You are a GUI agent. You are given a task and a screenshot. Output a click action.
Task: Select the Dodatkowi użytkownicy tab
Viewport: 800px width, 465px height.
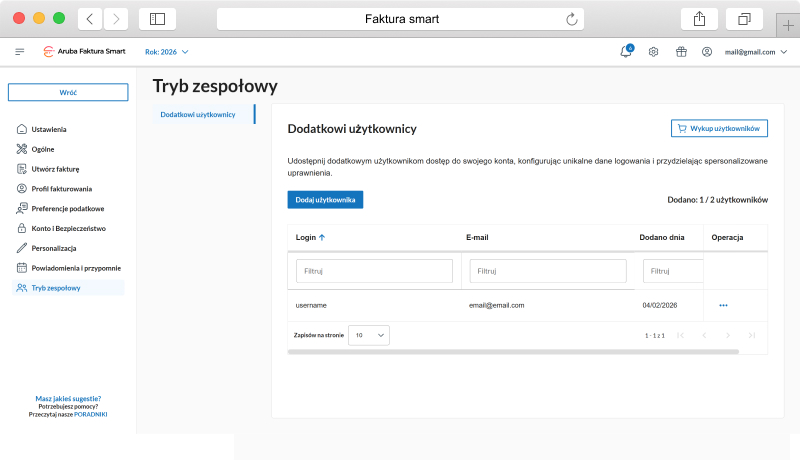tap(198, 114)
